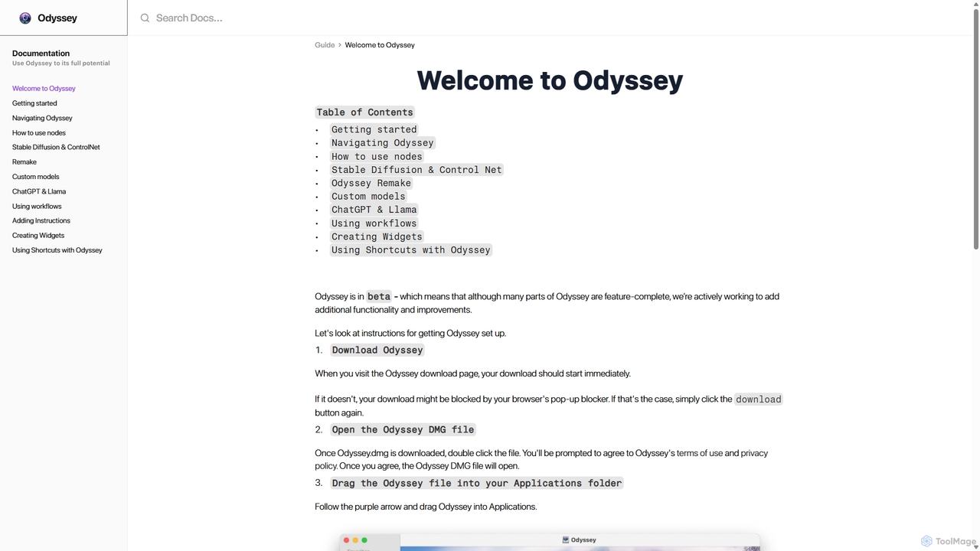The height and width of the screenshot is (551, 980).
Task: Click Welcome to Odyssey breadcrumb
Action: pos(380,45)
